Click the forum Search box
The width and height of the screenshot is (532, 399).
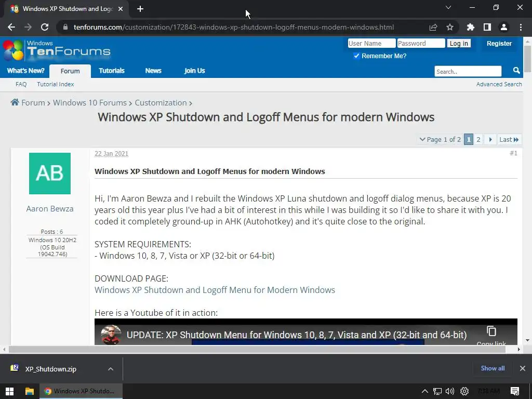point(468,71)
